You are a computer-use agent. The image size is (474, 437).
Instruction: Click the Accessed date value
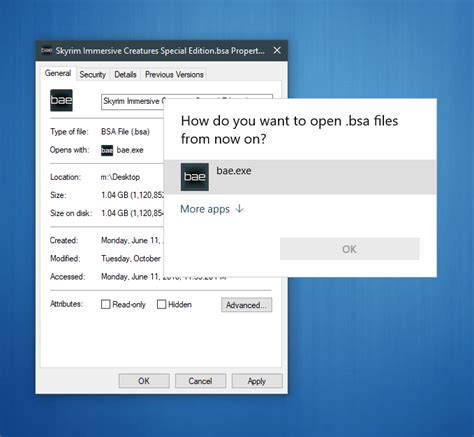pos(132,277)
